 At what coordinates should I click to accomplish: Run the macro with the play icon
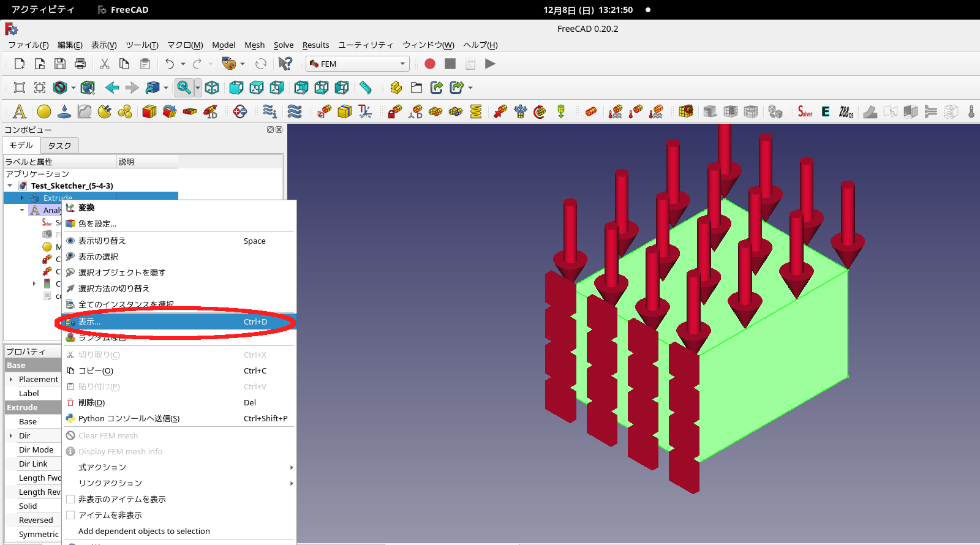490,64
